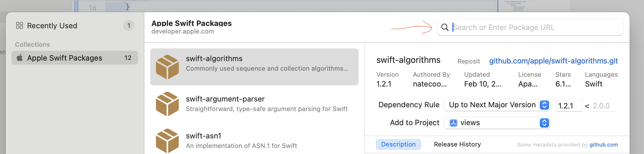Open the github.com metadata link

click(x=603, y=145)
